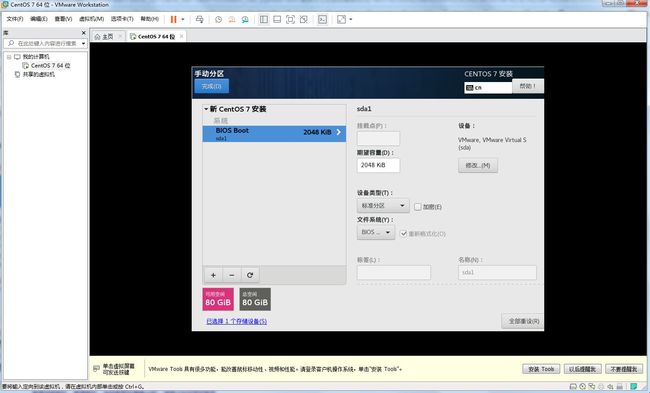
Task: Enter full screen mode icon
Action: click(290, 19)
